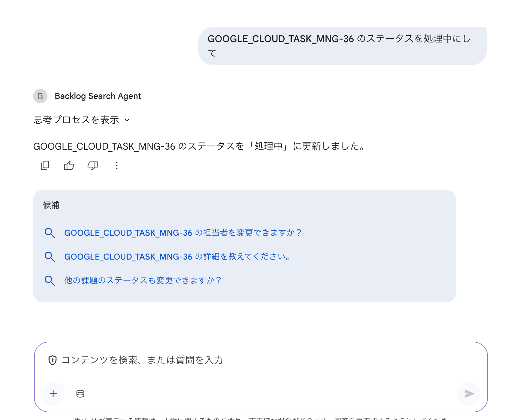Toggle thumbs down feedback on the response
The image size is (513, 420).
point(92,165)
